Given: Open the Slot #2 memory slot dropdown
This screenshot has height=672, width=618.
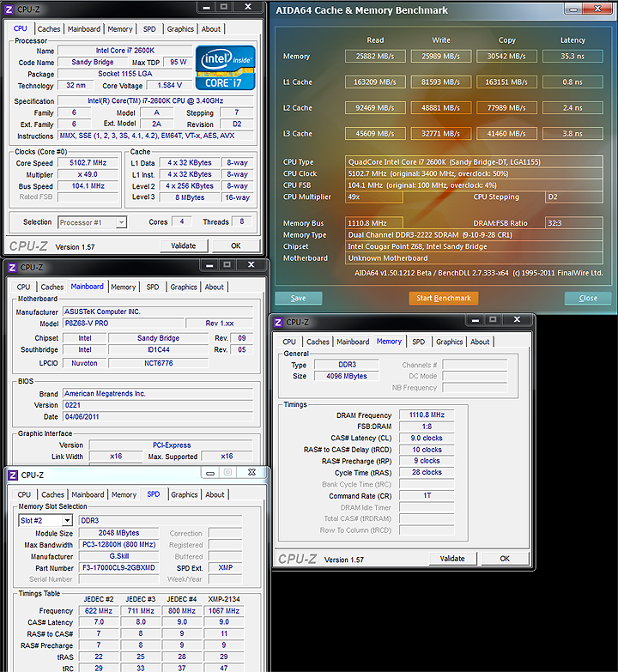Looking at the screenshot, I should 45,520.
